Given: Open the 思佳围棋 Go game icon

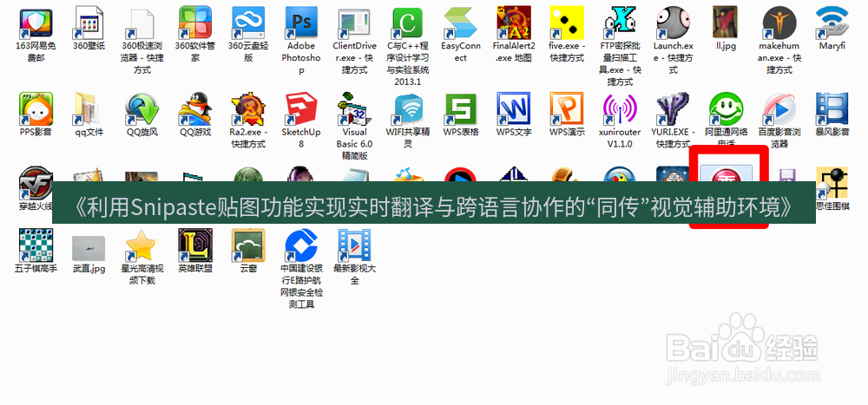Looking at the screenshot, I should click(x=832, y=183).
